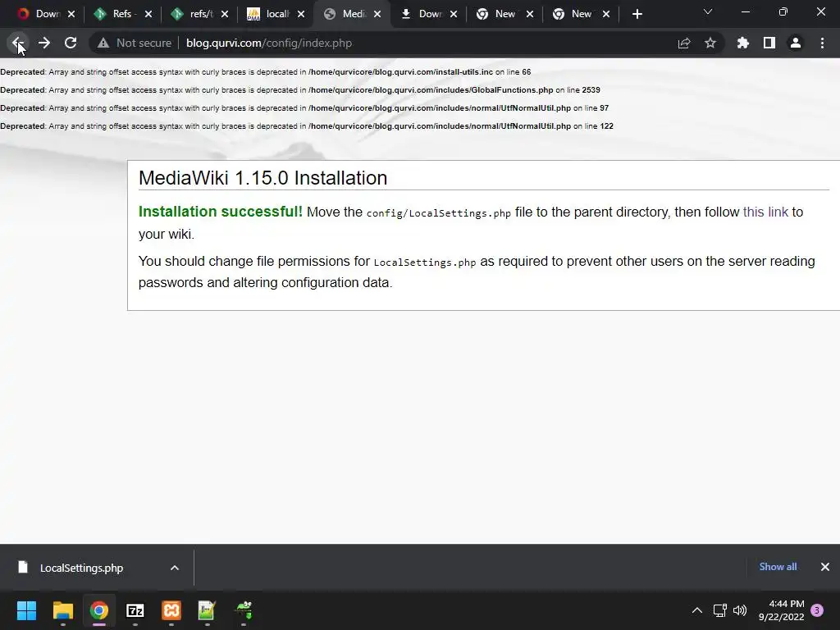The image size is (840, 630).
Task: Follow 'this link' to your wiki
Action: point(765,212)
